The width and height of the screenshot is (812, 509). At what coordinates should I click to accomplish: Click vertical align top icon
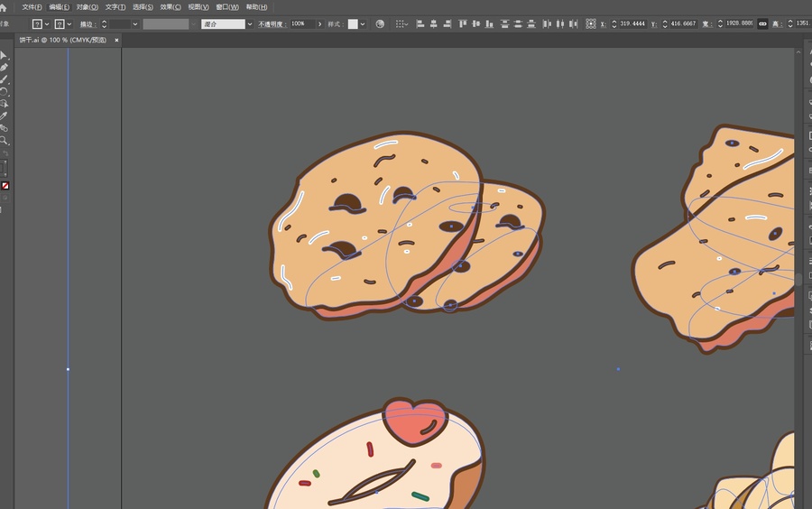pos(463,23)
